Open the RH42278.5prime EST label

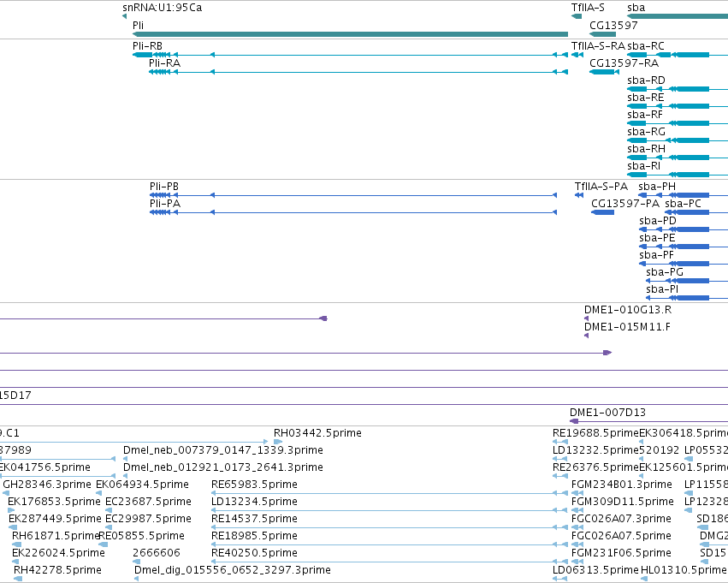coord(57,570)
